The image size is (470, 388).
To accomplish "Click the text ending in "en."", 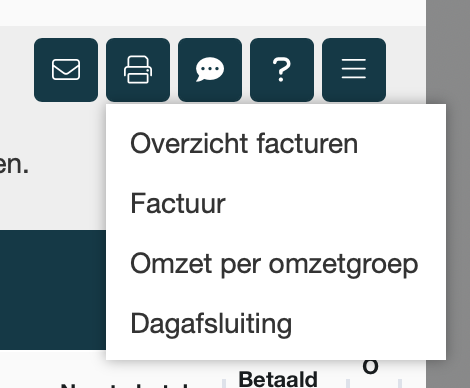I will 14,165.
